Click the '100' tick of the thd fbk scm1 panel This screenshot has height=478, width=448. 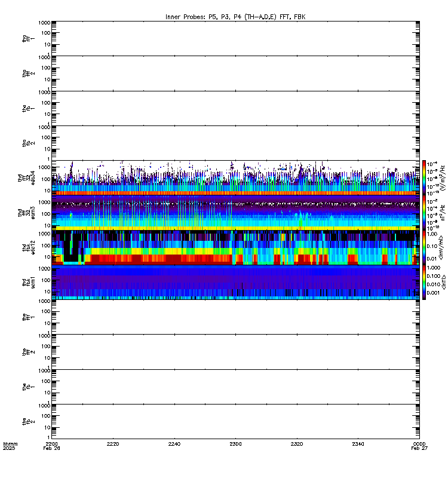pyautogui.click(x=46, y=280)
